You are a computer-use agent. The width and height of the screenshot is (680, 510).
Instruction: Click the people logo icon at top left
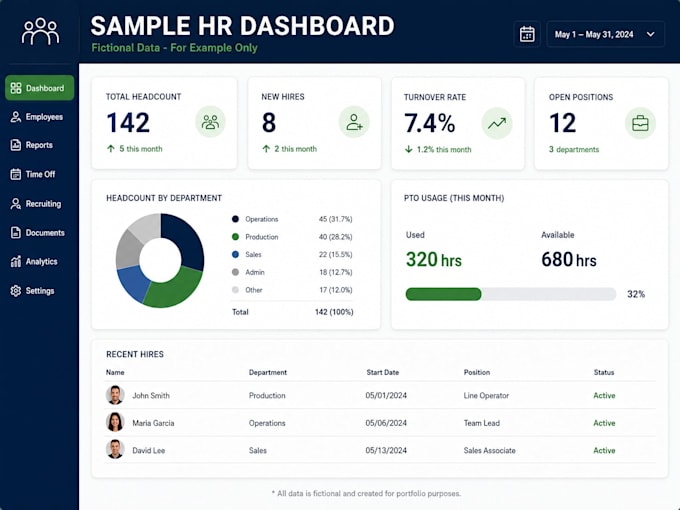click(40, 31)
